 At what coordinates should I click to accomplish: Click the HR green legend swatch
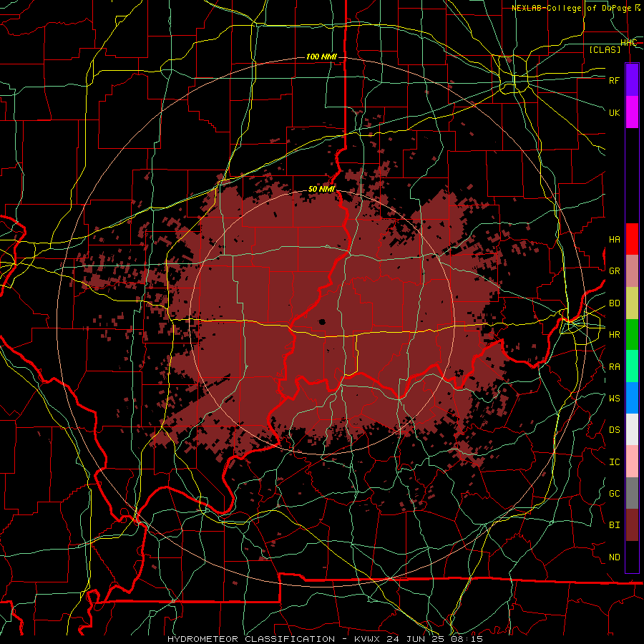click(x=632, y=334)
